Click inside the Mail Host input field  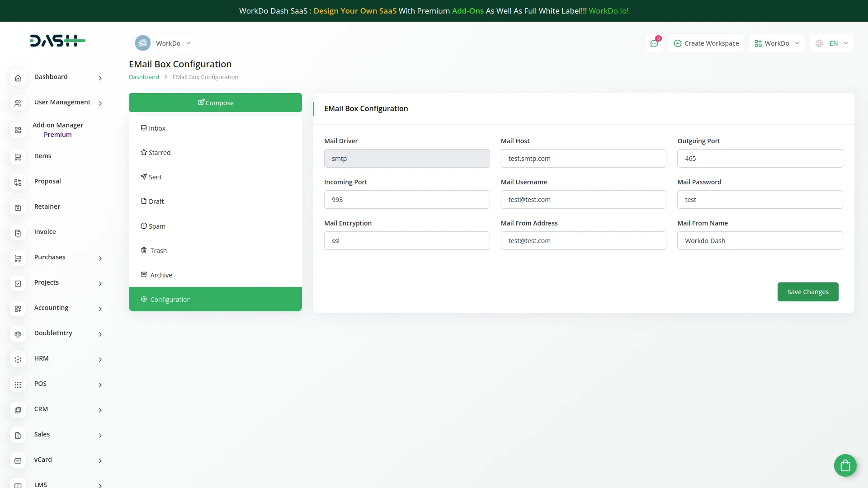pos(583,158)
